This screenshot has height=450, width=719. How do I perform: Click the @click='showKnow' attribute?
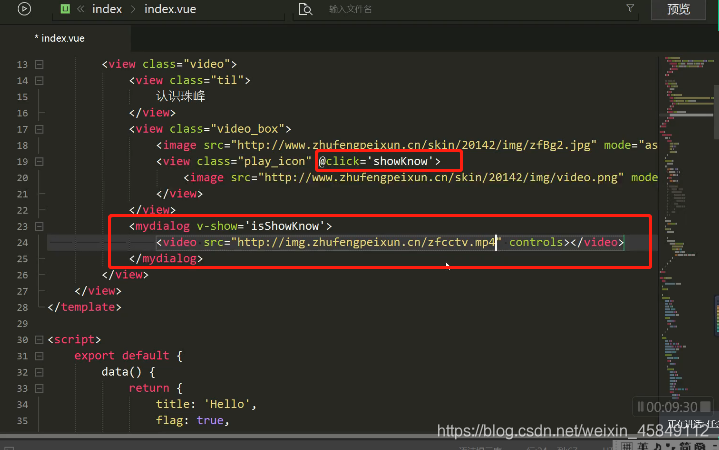[376, 161]
